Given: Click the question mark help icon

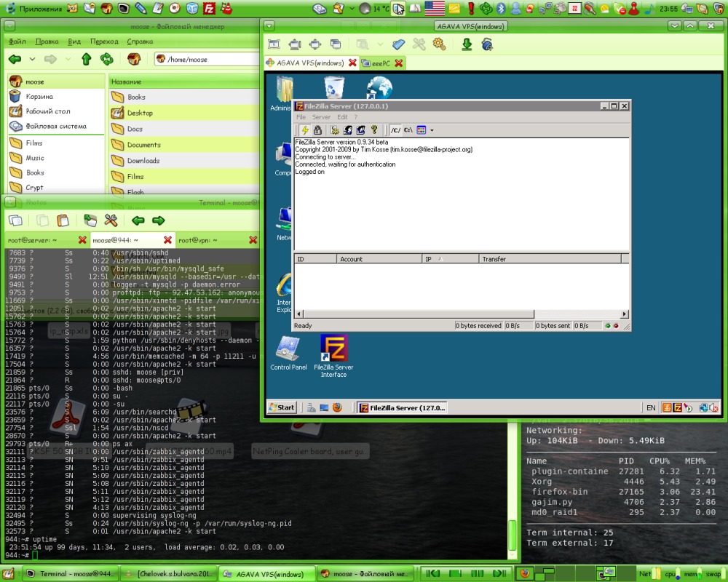Looking at the screenshot, I should tap(373, 130).
